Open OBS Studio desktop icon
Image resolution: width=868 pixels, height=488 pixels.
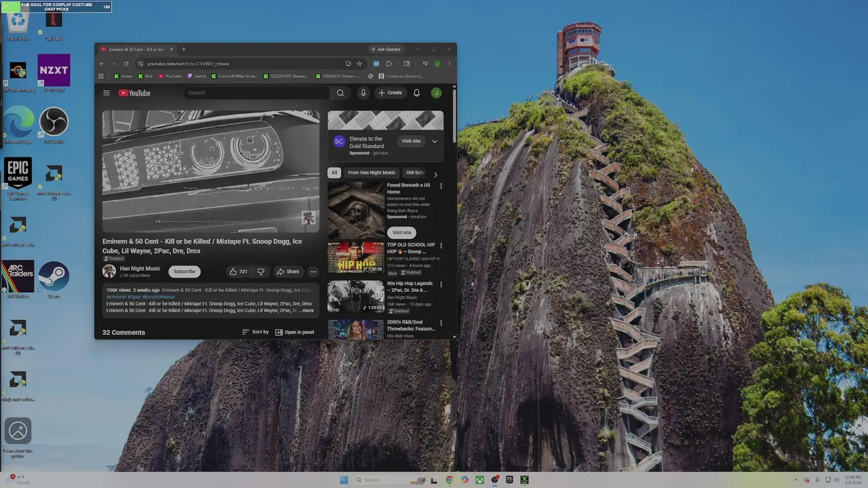pyautogui.click(x=54, y=125)
